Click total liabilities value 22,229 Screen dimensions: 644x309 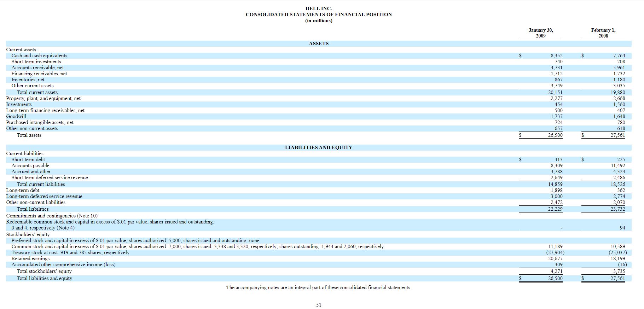(x=555, y=209)
